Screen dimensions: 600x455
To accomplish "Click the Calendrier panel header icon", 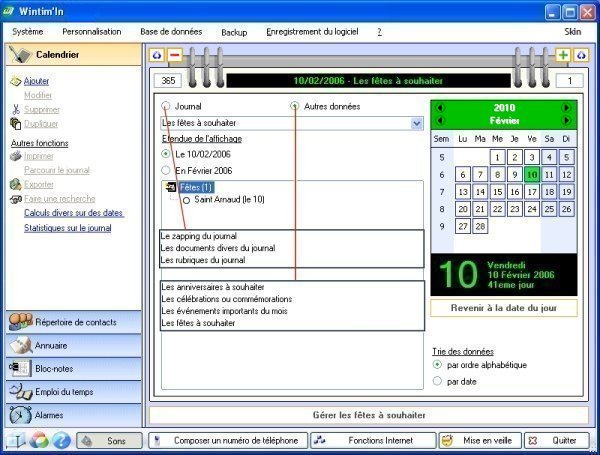I will click(x=19, y=54).
